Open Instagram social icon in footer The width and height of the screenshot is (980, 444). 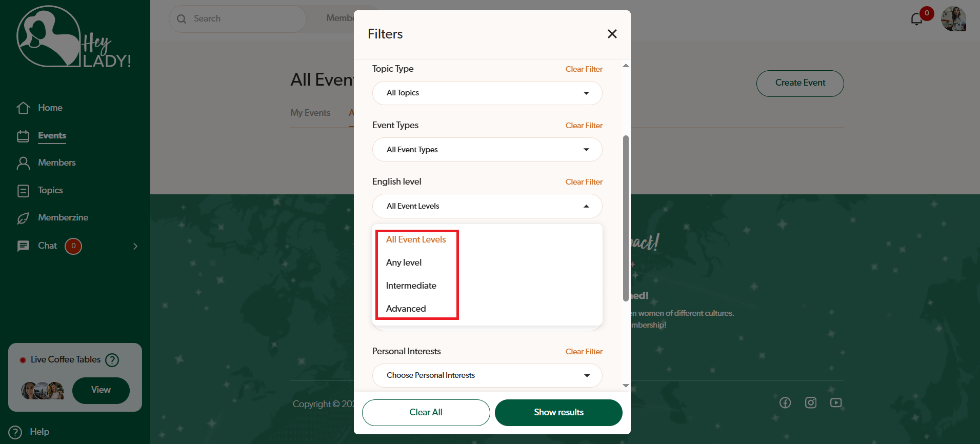coord(811,402)
